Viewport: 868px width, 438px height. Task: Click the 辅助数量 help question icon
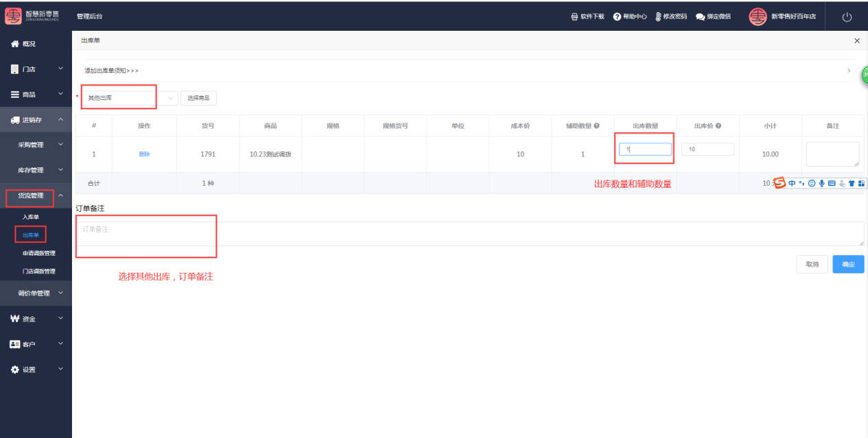point(596,126)
